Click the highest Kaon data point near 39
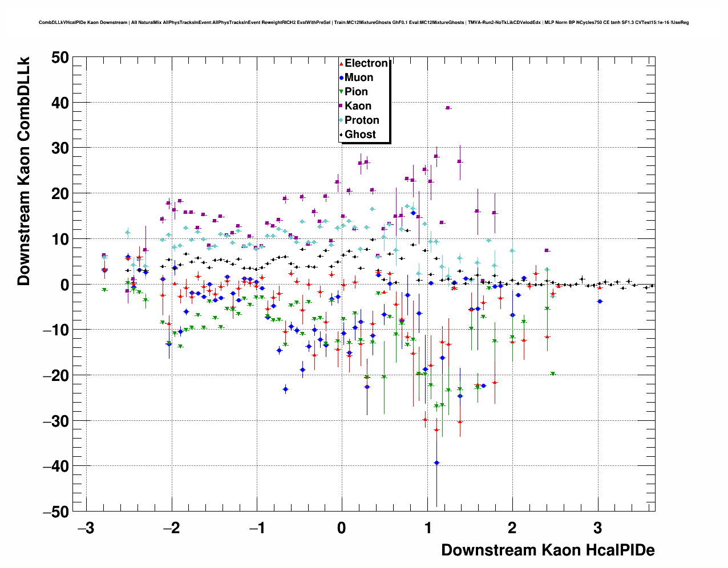Viewport: 728px width, 568px height. pos(448,108)
